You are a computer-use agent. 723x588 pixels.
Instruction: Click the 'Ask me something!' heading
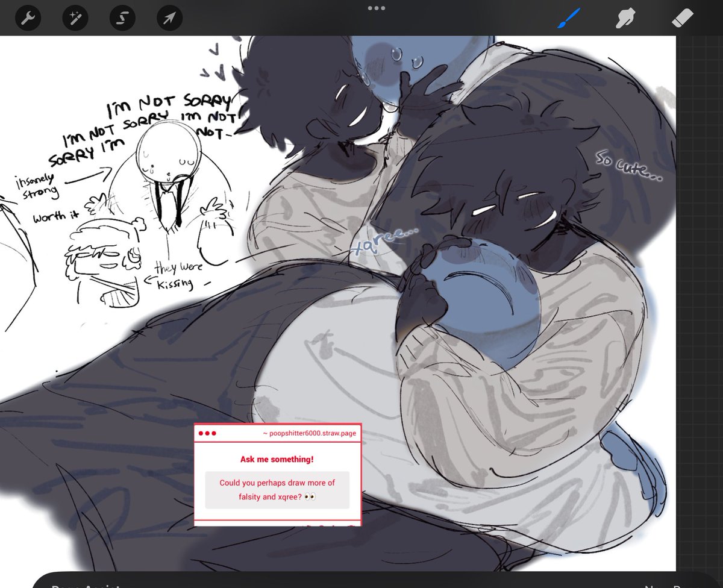tap(277, 459)
